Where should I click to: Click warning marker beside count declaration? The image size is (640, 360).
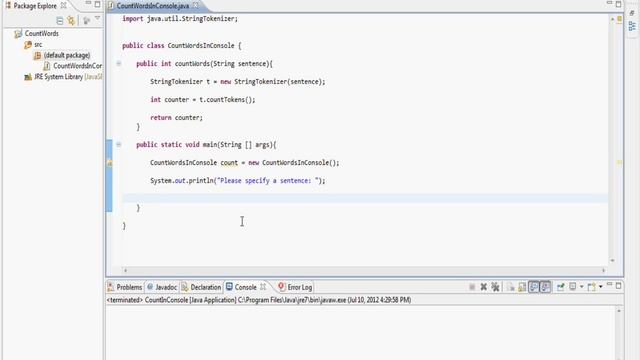point(109,163)
